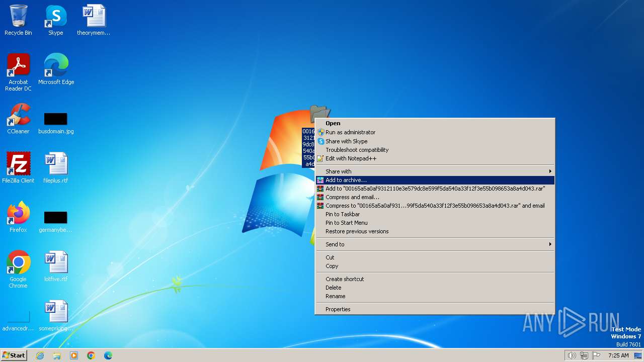The width and height of the screenshot is (644, 362).
Task: Choose Share with Skype
Action: [x=435, y=141]
